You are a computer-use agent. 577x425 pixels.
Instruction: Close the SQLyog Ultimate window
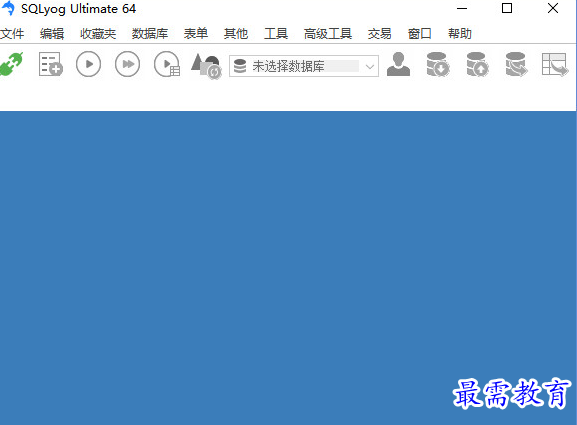coord(553,8)
